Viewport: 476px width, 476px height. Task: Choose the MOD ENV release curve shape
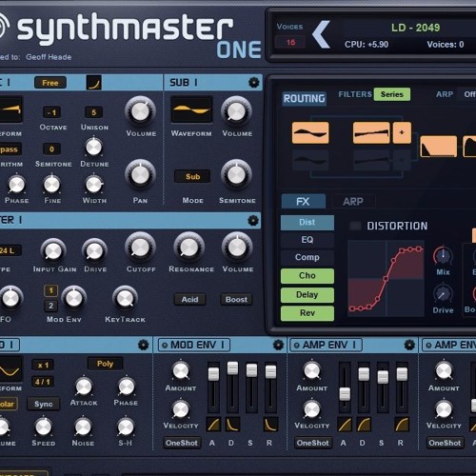270,425
